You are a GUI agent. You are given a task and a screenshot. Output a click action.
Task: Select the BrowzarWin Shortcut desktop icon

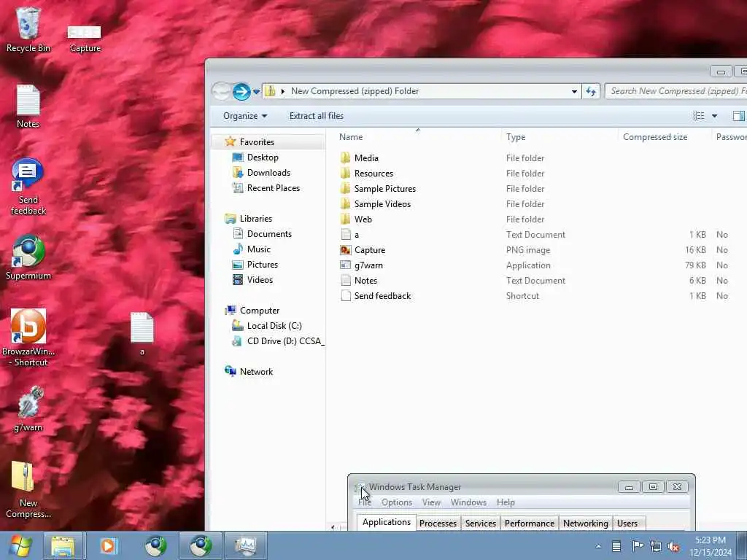pos(28,338)
